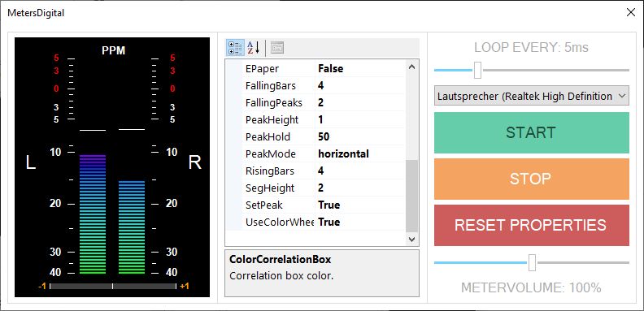
Task: Click the PeakHeight value 1
Action: [320, 120]
